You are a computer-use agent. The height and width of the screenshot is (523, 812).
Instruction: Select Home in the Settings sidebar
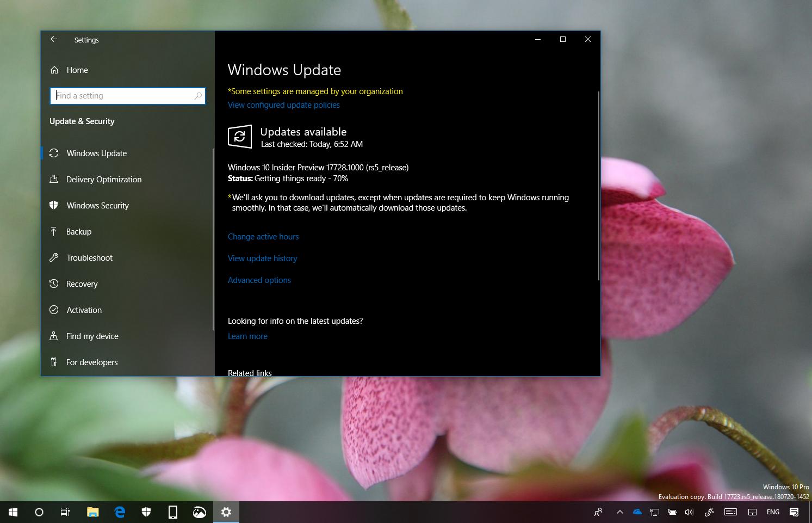pos(77,70)
